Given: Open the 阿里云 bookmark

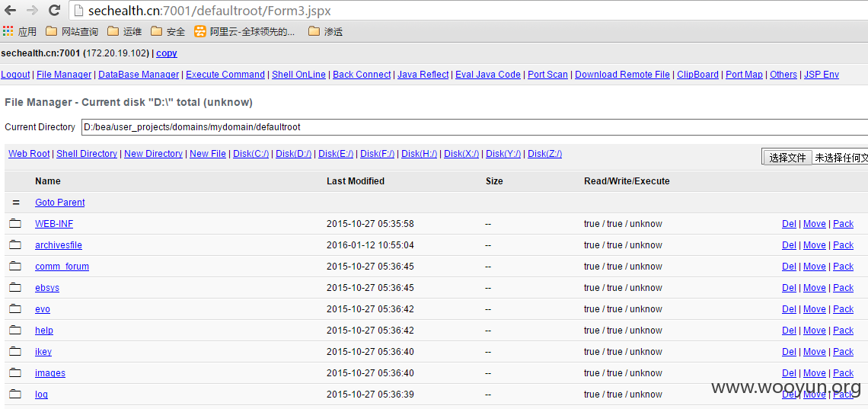Looking at the screenshot, I should coord(244,31).
